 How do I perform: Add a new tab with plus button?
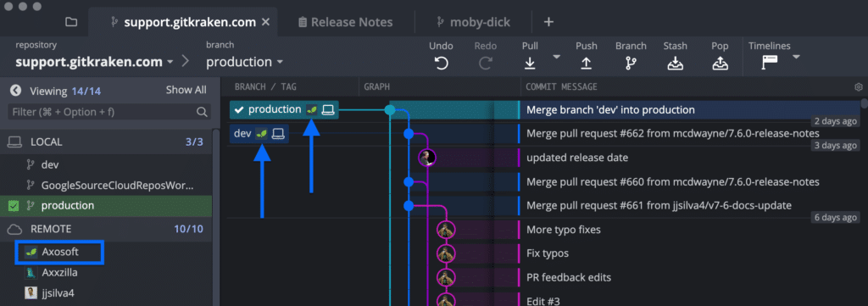[548, 22]
